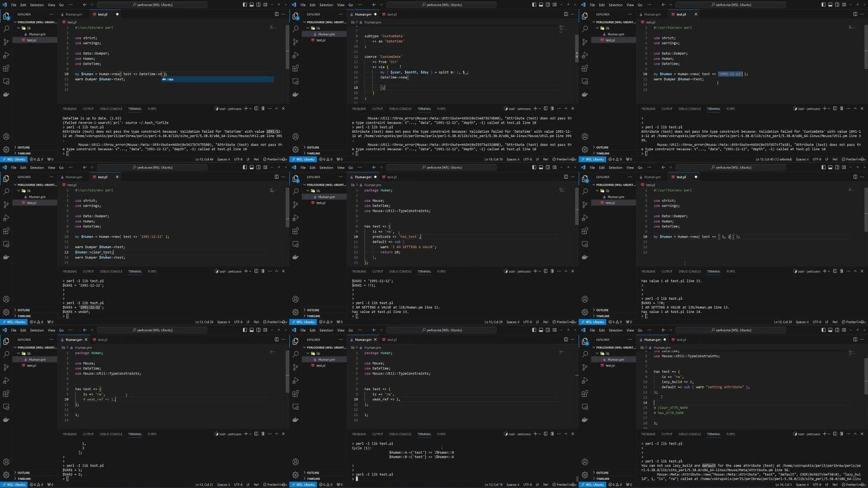Screen dimensions: 868x488
Task: Click LF line ending in bottom-center status bar
Action: click(x=538, y=485)
